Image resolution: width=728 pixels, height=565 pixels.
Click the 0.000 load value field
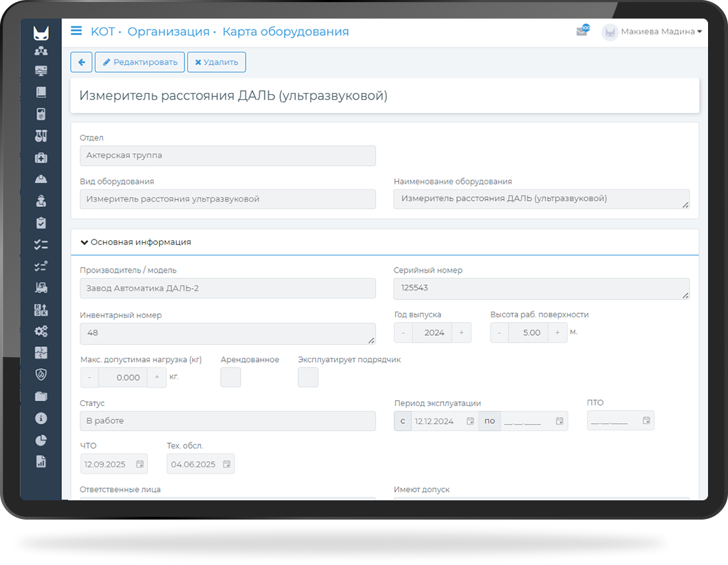pyautogui.click(x=123, y=377)
